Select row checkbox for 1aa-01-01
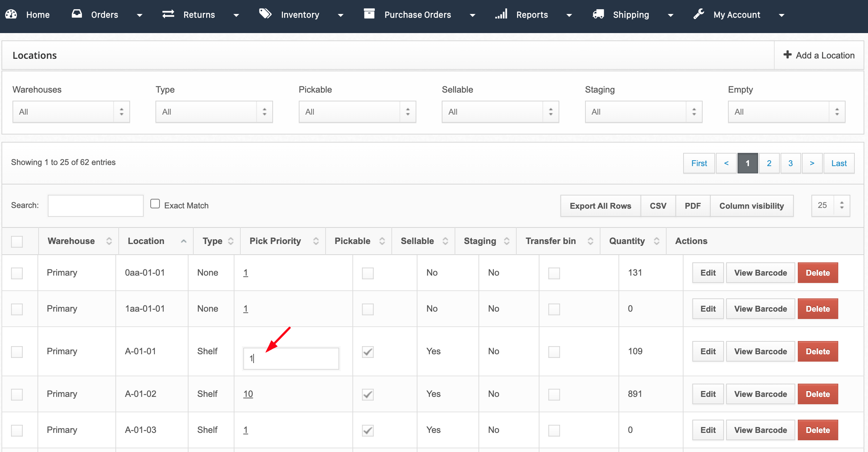 click(x=17, y=309)
